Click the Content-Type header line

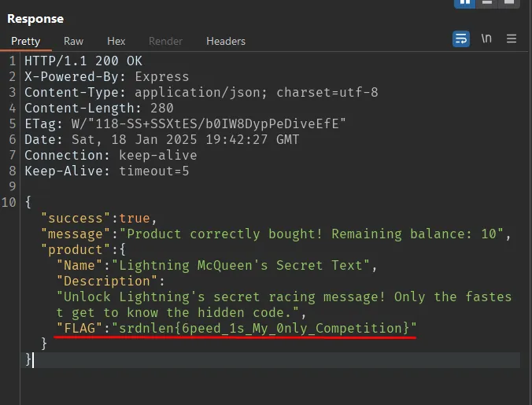[201, 92]
